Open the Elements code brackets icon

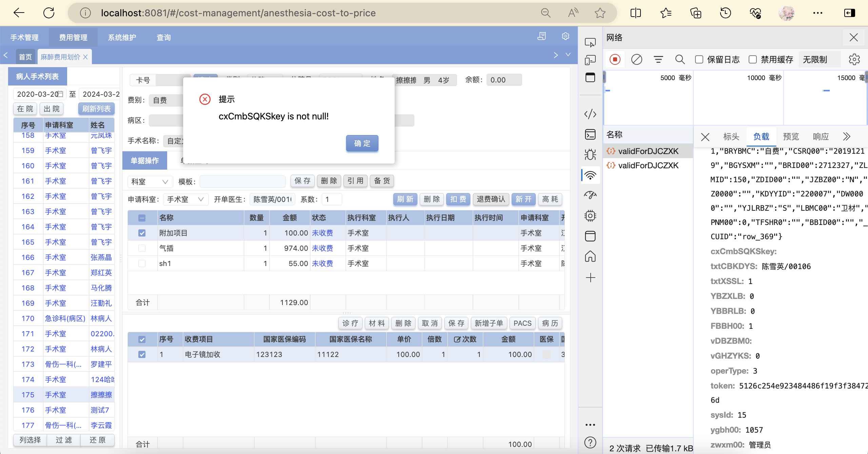point(590,114)
